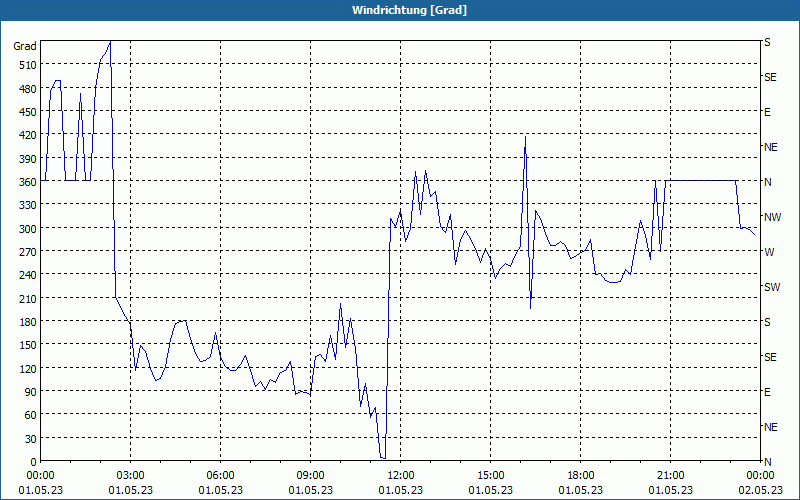Click the NW compass label
This screenshot has width=800, height=500.
772,217
